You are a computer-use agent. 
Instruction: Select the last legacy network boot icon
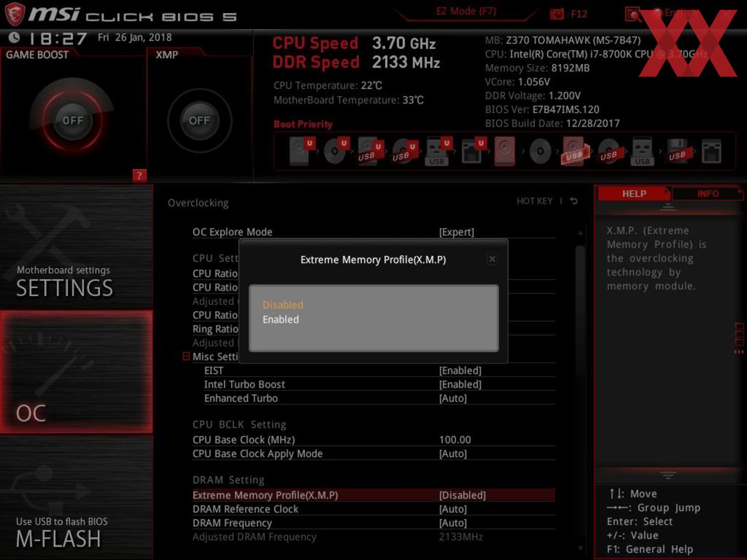(x=711, y=152)
